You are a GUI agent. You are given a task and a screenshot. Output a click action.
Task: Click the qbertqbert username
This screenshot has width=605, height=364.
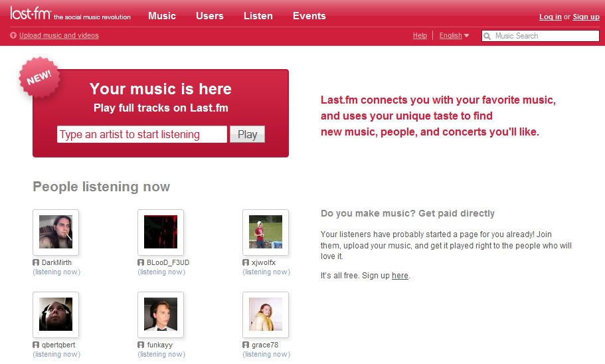(58, 345)
